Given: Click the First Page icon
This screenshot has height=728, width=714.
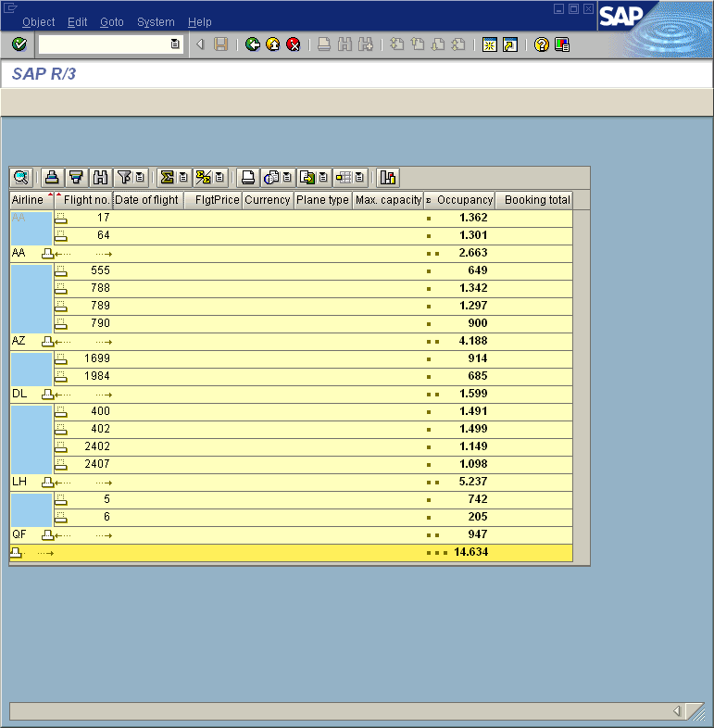Looking at the screenshot, I should [396, 44].
